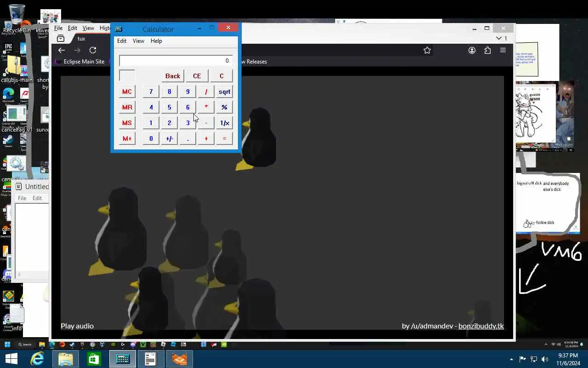Switch to Notepad via its taskbar icon
Image resolution: width=588 pixels, height=368 pixels.
(151, 359)
